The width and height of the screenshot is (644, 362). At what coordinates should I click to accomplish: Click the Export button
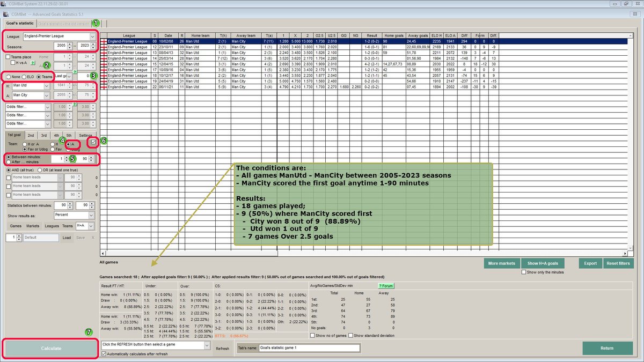pos(590,263)
